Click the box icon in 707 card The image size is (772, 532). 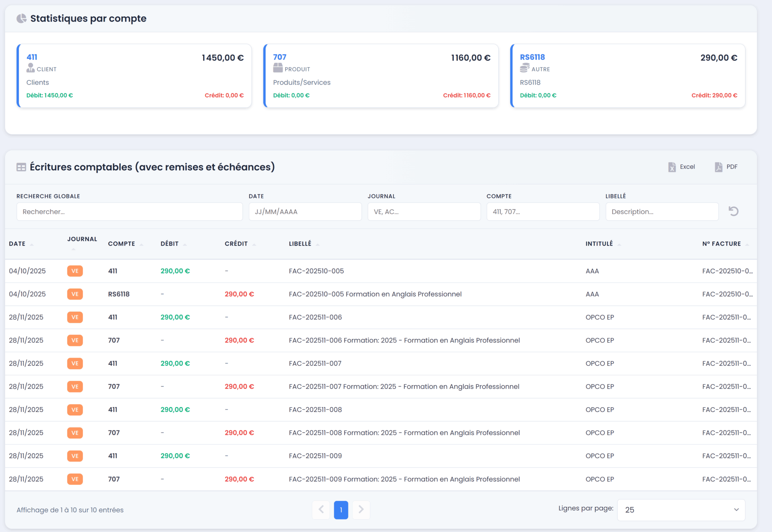coord(278,68)
